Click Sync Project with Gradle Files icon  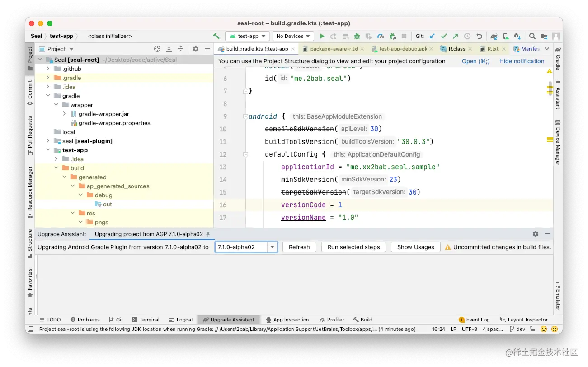point(494,36)
